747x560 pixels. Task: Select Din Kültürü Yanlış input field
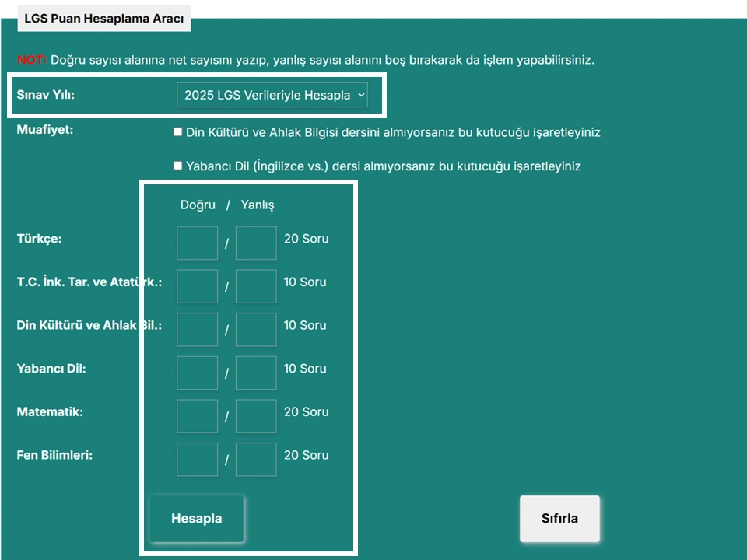point(256,330)
